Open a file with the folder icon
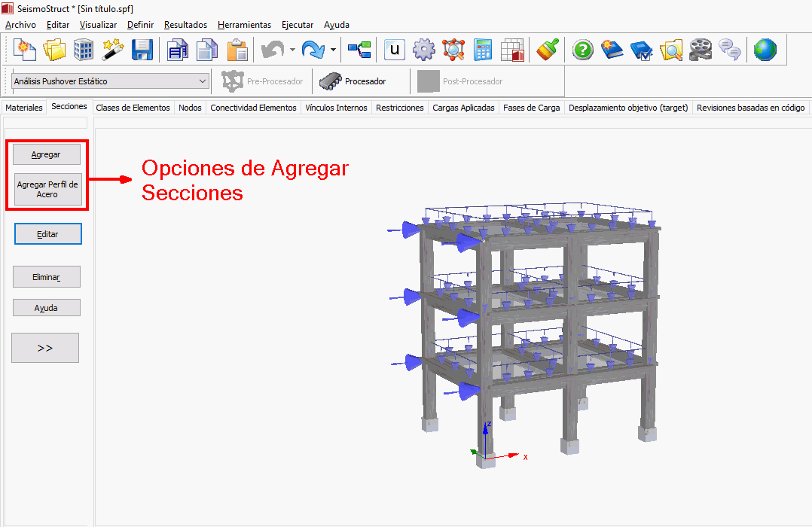 54,50
